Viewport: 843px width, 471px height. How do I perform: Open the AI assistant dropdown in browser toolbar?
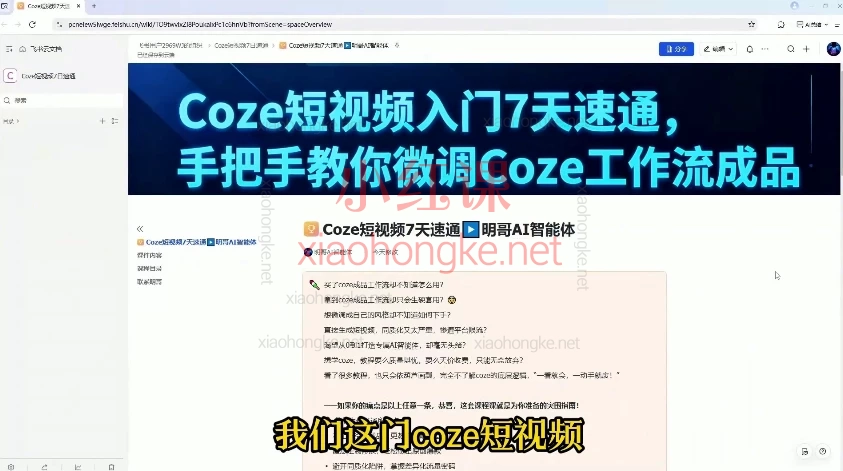[x=812, y=24]
